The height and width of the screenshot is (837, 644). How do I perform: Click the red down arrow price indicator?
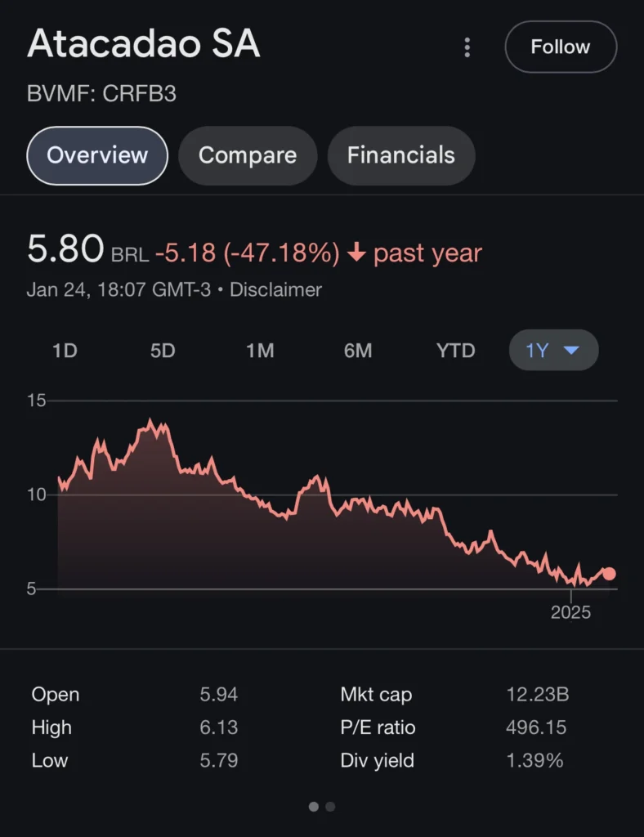(356, 253)
